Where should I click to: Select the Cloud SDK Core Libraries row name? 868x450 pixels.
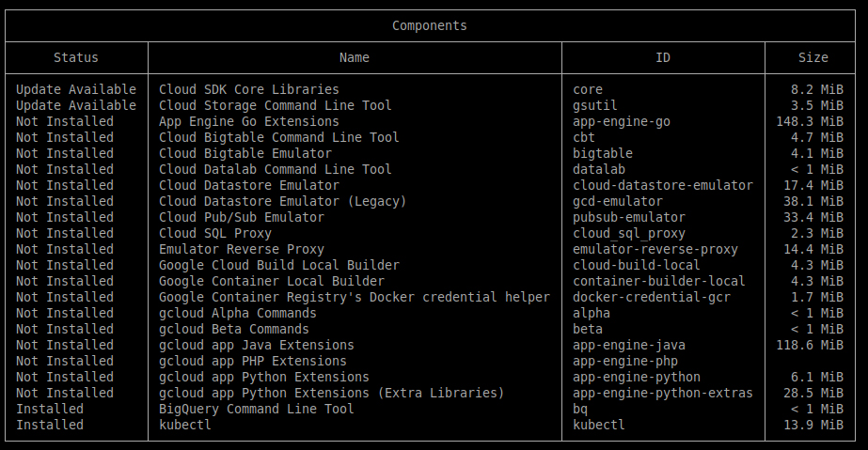[x=248, y=89]
